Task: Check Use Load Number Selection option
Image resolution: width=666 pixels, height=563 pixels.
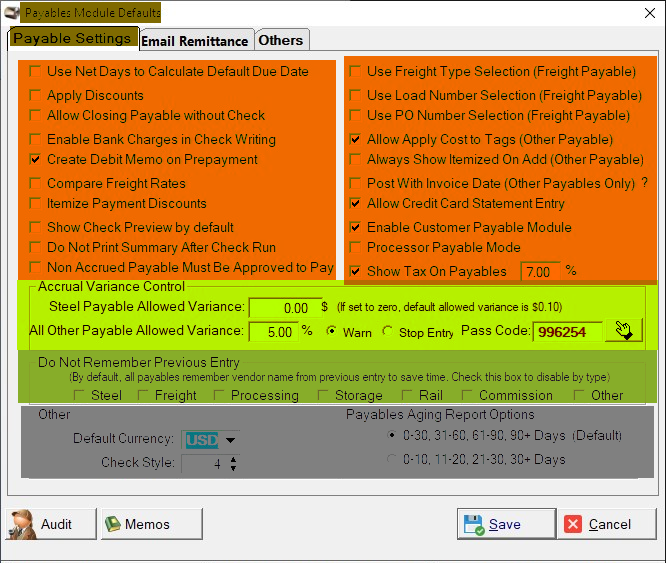Action: click(x=355, y=95)
